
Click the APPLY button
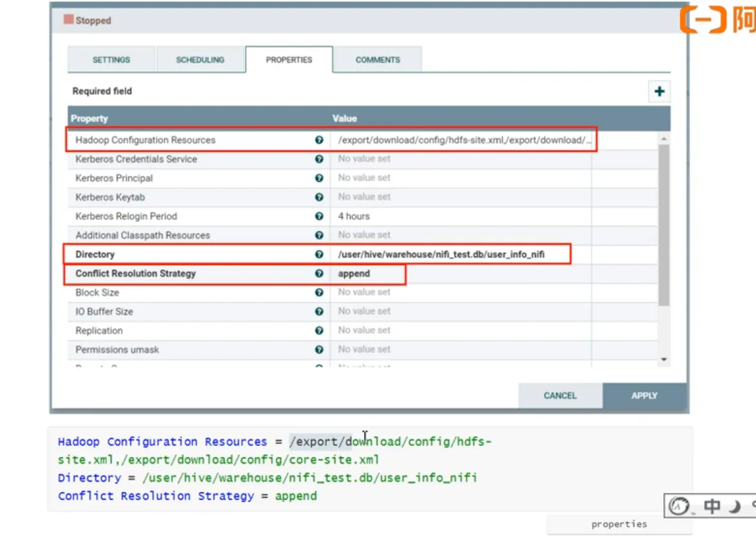[644, 396]
